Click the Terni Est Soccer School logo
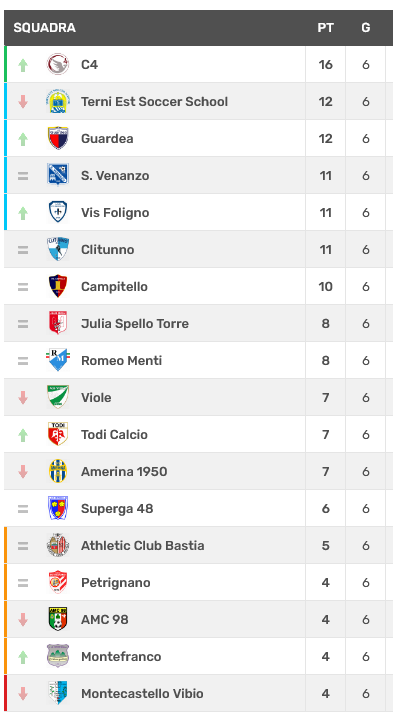393x715 pixels. [x=58, y=101]
